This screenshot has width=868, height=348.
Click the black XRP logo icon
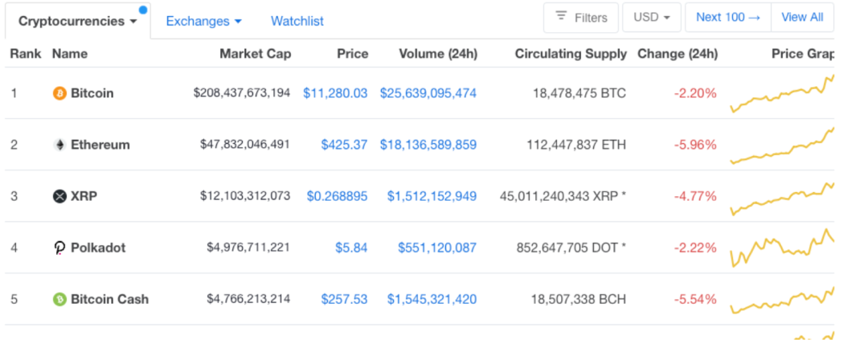click(x=59, y=196)
